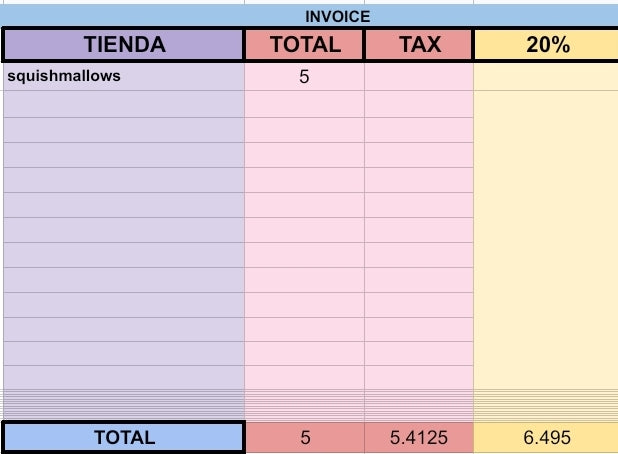Image resolution: width=618 pixels, height=454 pixels.
Task: Click the third-row pink TOTAL cell
Action: tap(305, 130)
